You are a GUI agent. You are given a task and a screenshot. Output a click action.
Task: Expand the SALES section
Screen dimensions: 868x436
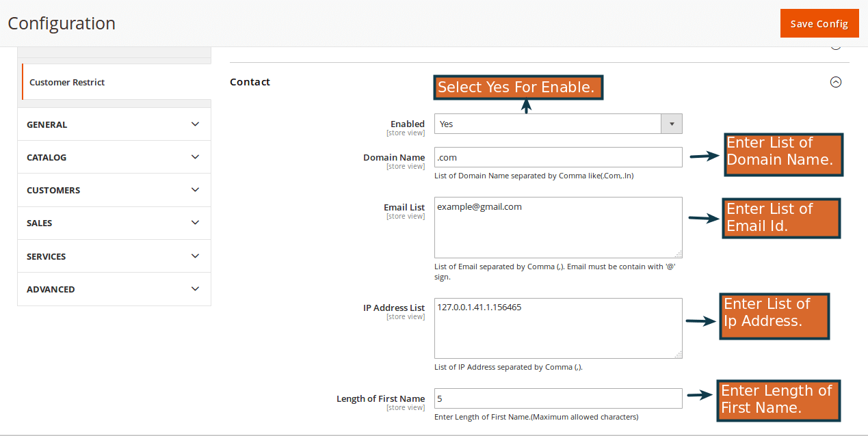point(114,223)
